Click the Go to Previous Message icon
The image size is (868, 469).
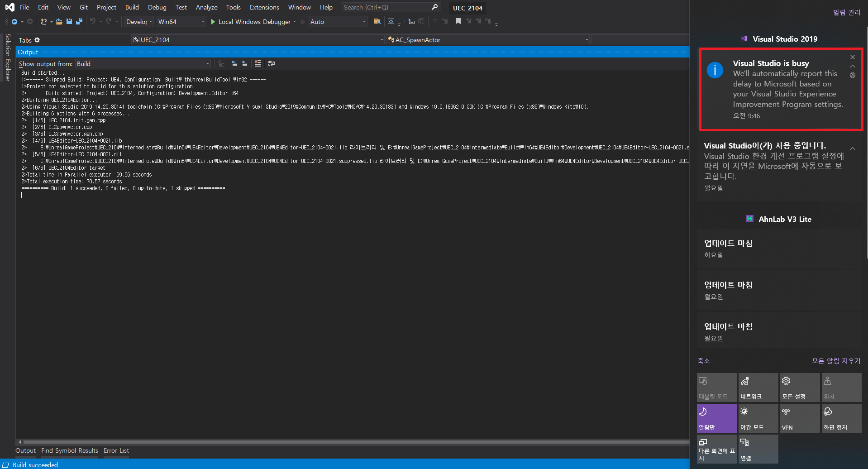tap(234, 63)
